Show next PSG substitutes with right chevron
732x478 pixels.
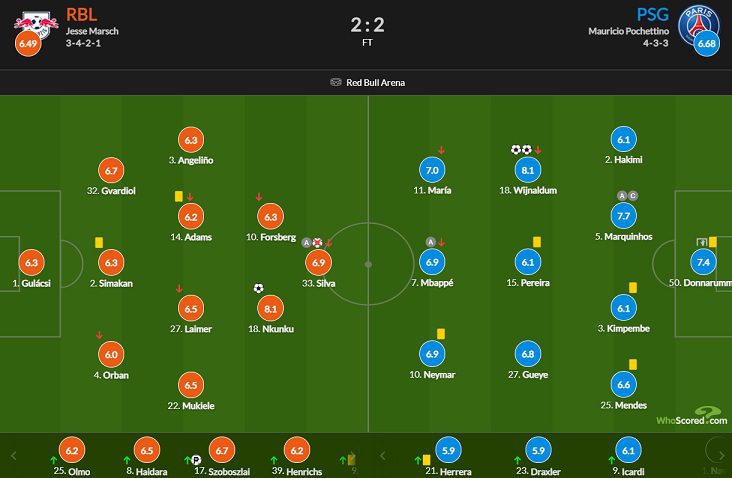pos(722,456)
